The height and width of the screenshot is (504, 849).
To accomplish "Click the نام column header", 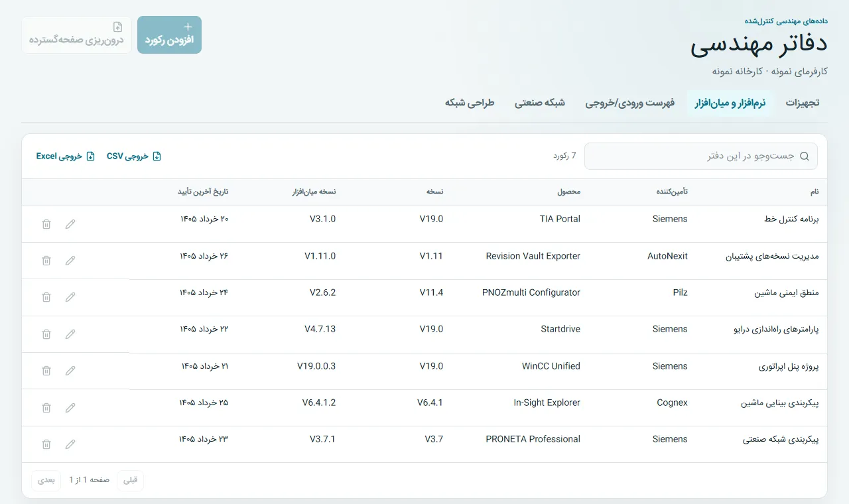I will click(815, 192).
